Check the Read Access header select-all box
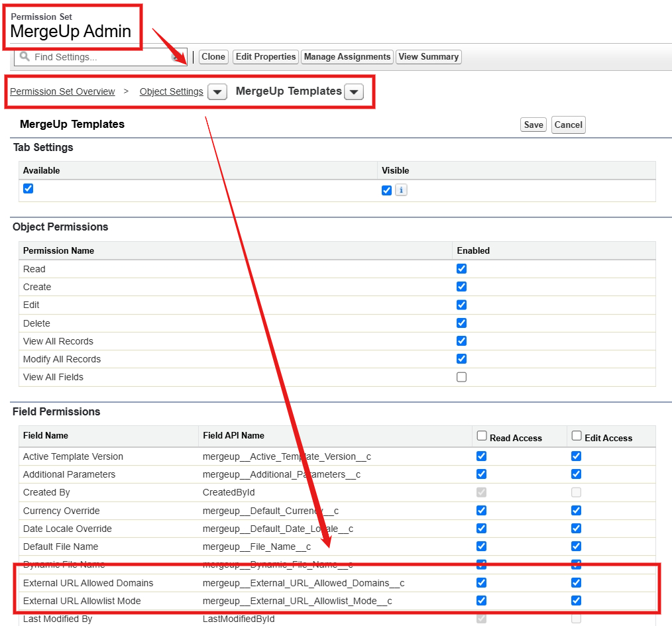 482,436
